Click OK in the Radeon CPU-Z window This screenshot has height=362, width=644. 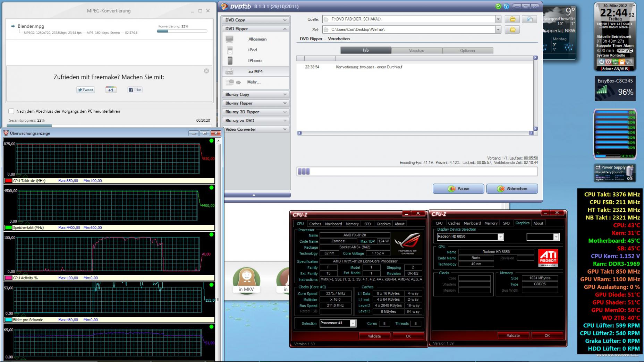pyautogui.click(x=547, y=336)
